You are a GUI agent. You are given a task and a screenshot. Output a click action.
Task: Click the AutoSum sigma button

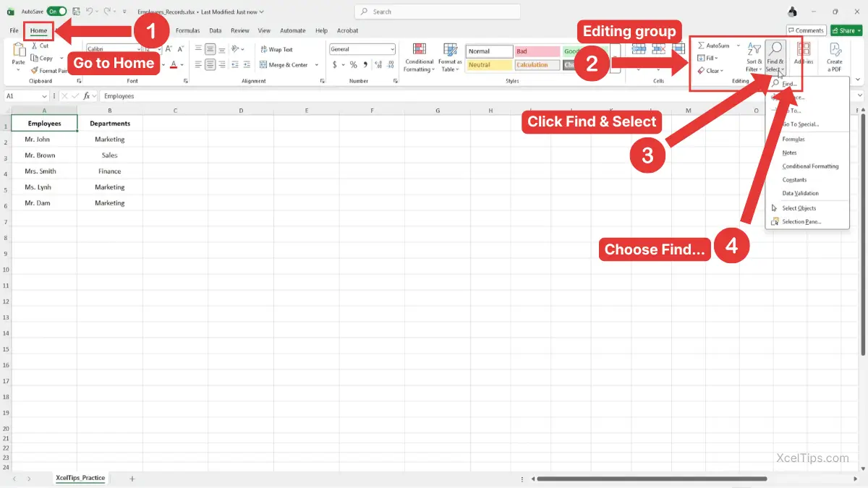[x=714, y=46]
